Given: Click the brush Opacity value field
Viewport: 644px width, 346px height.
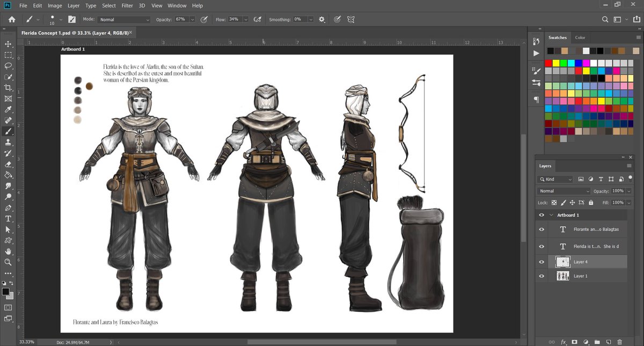Looking at the screenshot, I should pyautogui.click(x=181, y=19).
